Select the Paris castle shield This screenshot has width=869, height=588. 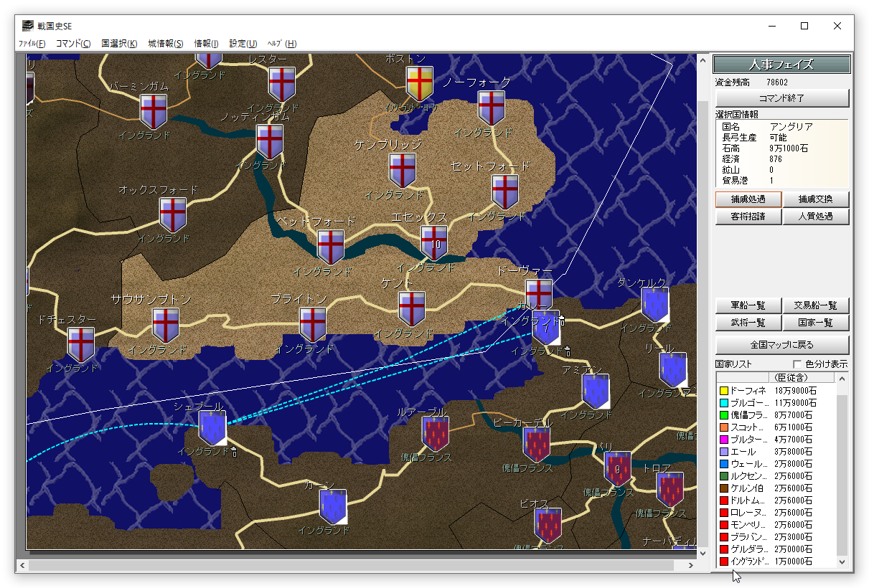point(618,469)
